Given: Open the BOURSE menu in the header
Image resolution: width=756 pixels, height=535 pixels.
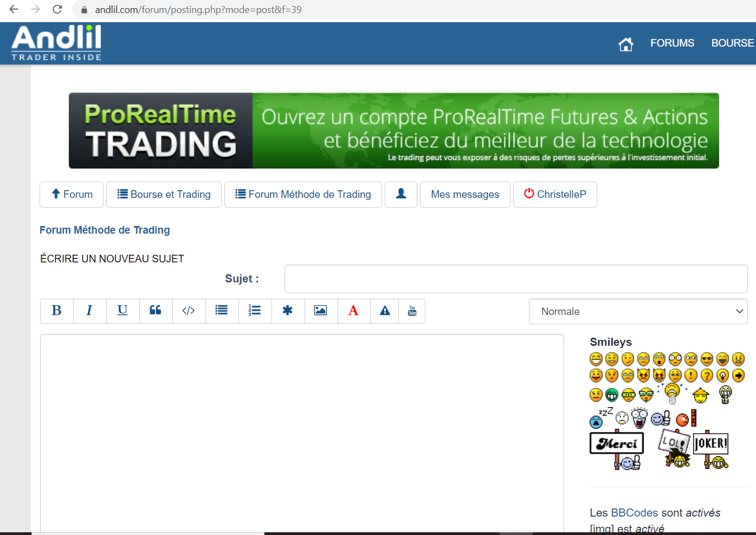Looking at the screenshot, I should 733,43.
